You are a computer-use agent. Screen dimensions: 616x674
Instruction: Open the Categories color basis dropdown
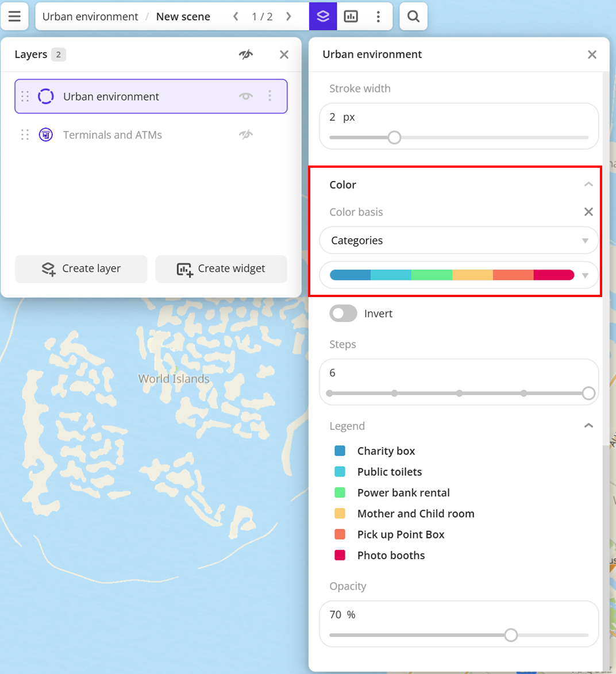point(459,241)
